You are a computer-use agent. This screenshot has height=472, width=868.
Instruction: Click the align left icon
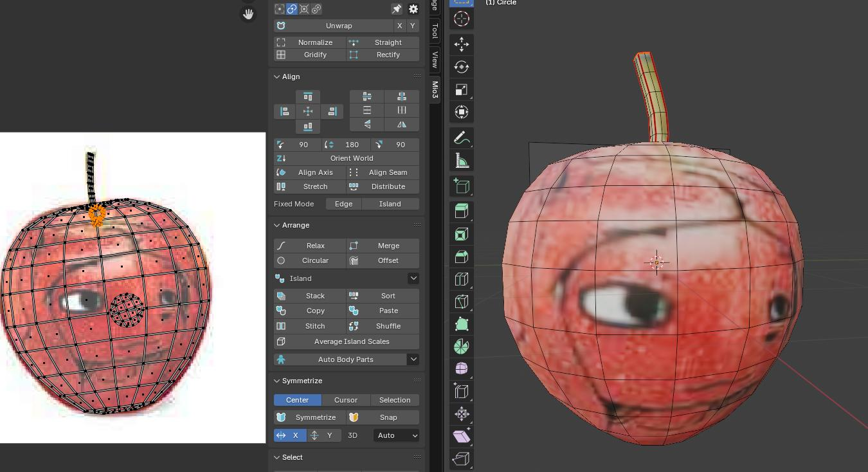(x=284, y=112)
